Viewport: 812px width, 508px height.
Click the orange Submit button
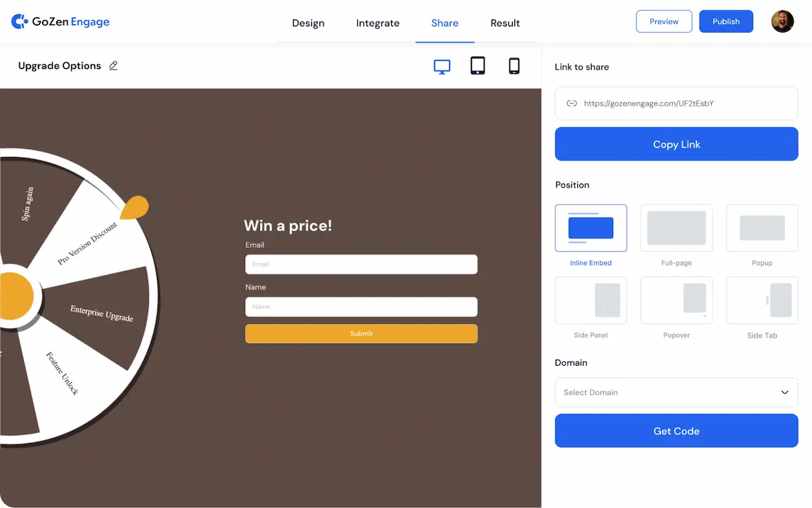click(x=361, y=333)
